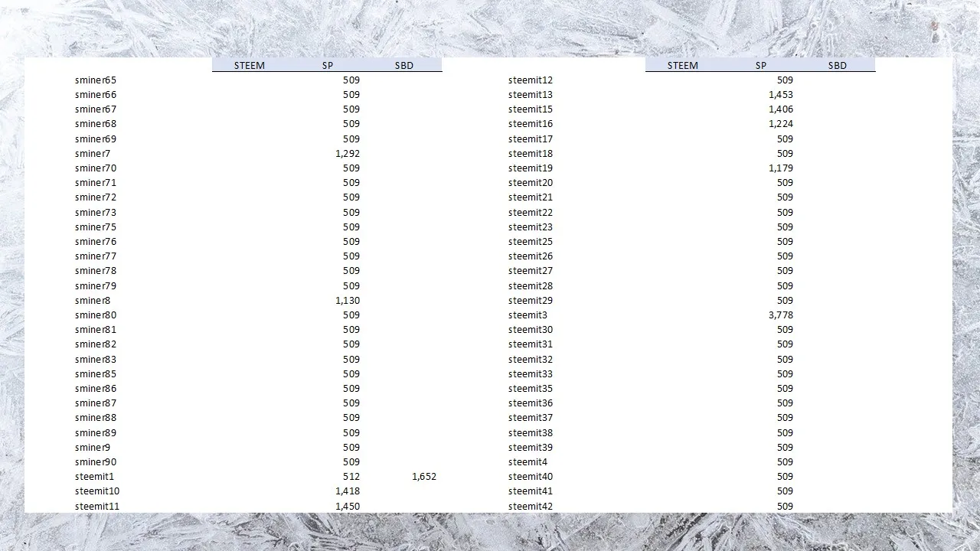Select the 1,406 SP value
The width and height of the screenshot is (980, 551).
[x=781, y=109]
